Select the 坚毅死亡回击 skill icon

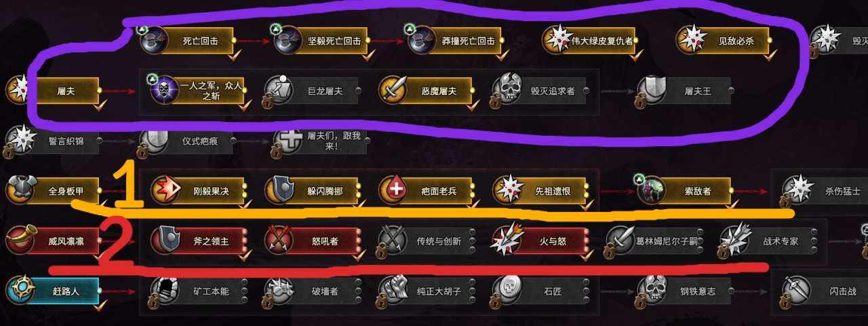[290, 40]
